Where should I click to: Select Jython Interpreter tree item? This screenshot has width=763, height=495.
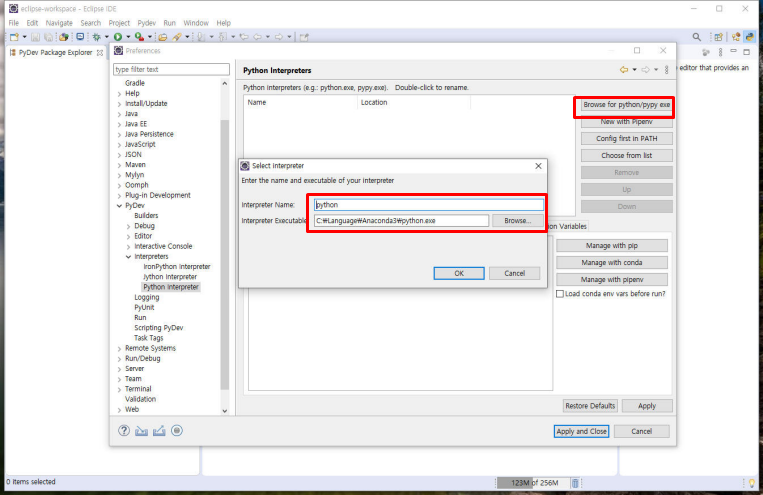170,277
